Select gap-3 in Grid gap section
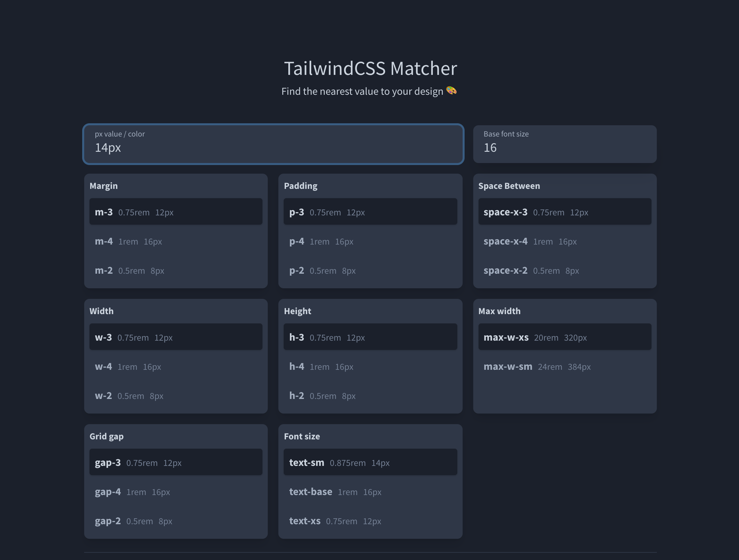The image size is (739, 560). click(x=175, y=462)
